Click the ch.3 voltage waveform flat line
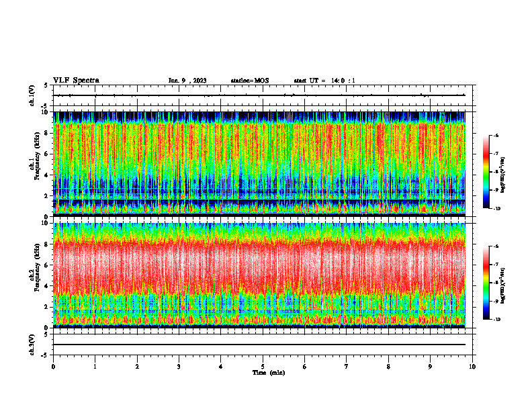The image size is (532, 411). pos(259,345)
